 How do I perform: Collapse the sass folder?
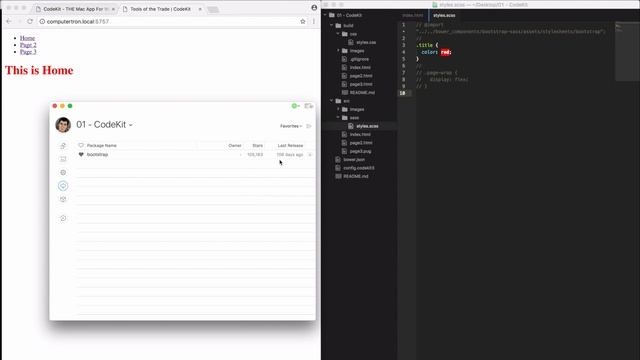pos(338,118)
